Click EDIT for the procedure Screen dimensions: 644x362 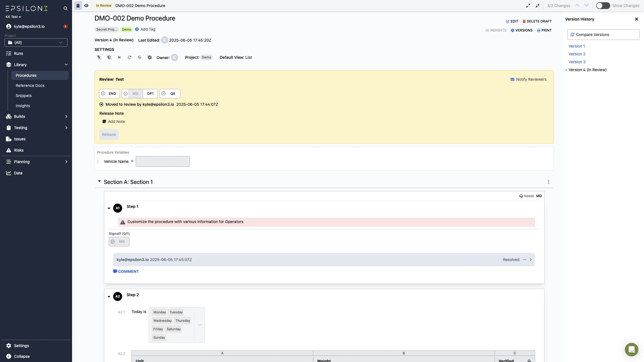coord(512,21)
